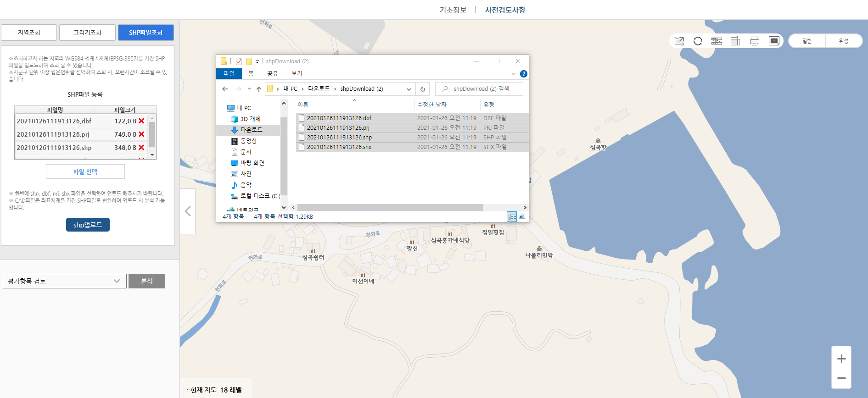Switch to the 지역조회 tab
This screenshot has height=398, width=868.
pyautogui.click(x=29, y=33)
